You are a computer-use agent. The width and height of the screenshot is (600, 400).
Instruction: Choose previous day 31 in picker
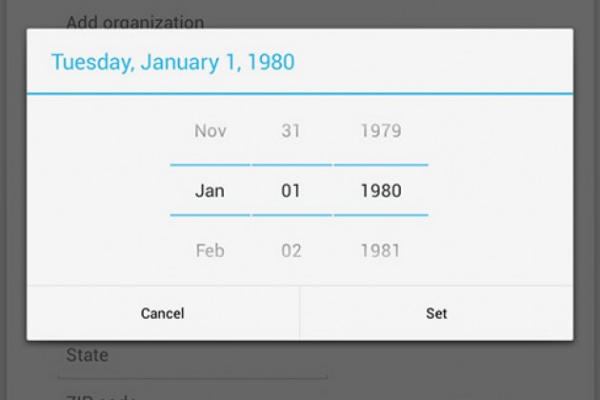(x=291, y=131)
